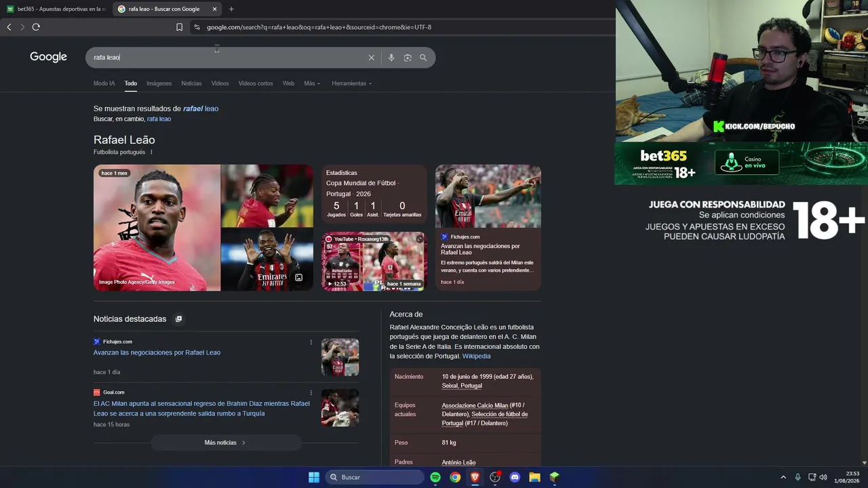Open the Herramientas tools dropdown

point(351,83)
